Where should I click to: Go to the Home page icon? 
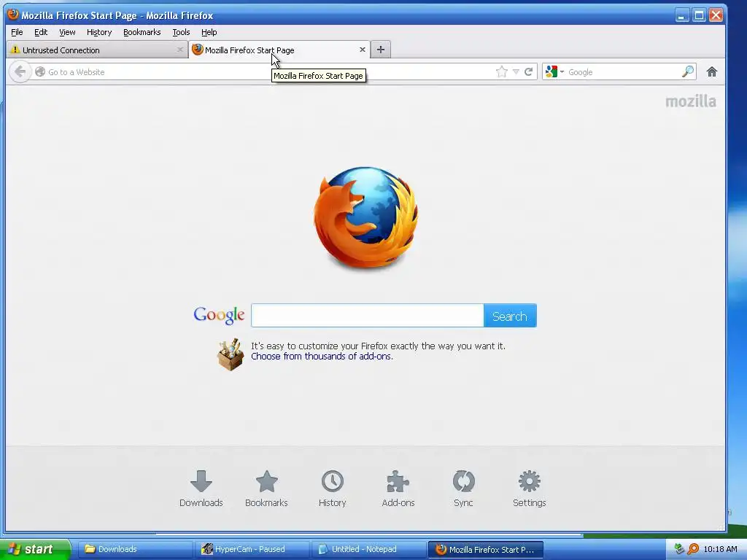pos(712,72)
